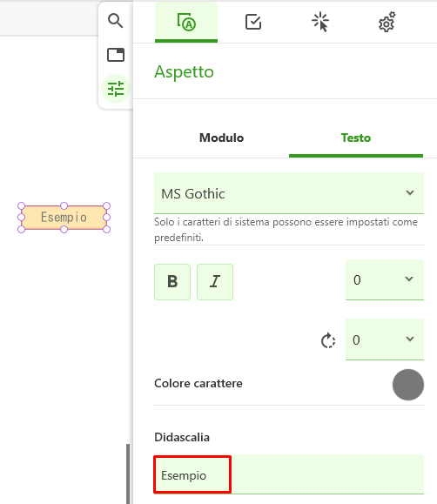Select the Esempio button on canvas

(x=64, y=218)
